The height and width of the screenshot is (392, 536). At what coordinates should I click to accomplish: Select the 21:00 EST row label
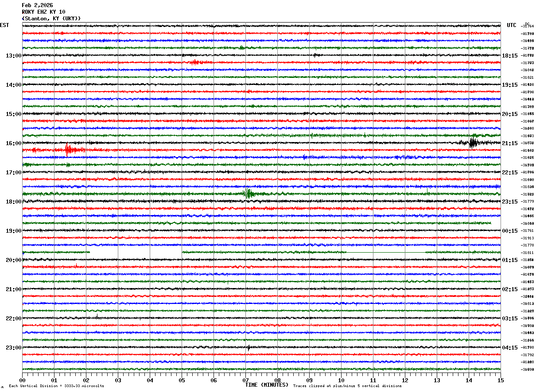tap(13, 289)
